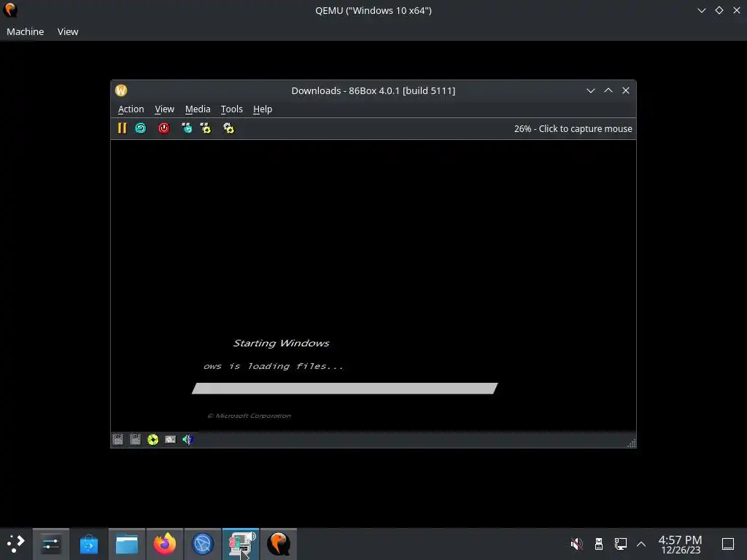This screenshot has height=560, width=747.
Task: Click the hard reset icon in 86Box
Action: tap(141, 128)
